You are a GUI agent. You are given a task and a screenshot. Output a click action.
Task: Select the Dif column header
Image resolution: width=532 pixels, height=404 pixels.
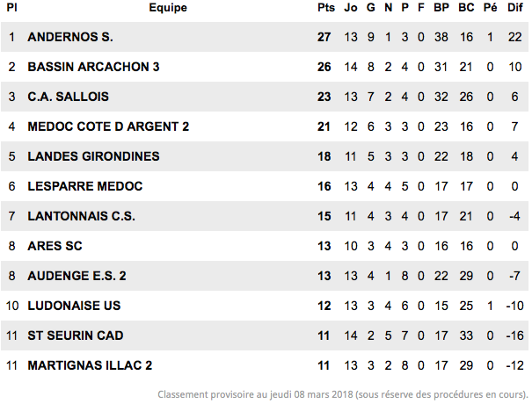(x=514, y=7)
